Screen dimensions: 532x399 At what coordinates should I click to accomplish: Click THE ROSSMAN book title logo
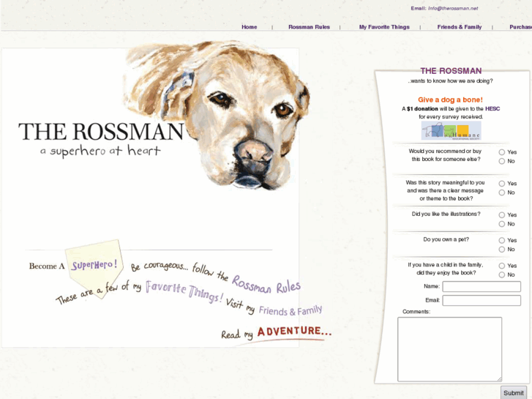point(101,132)
